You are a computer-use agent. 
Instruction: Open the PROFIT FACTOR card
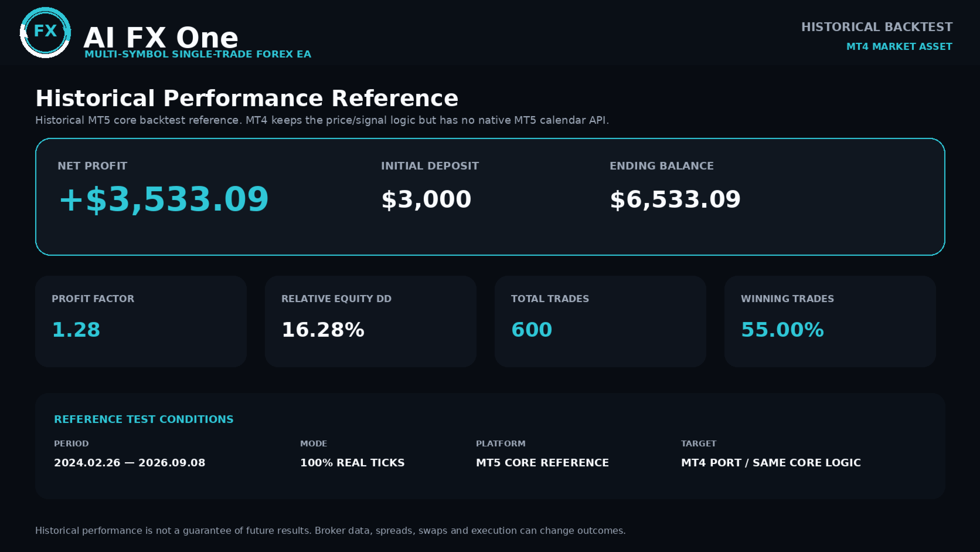[141, 321]
